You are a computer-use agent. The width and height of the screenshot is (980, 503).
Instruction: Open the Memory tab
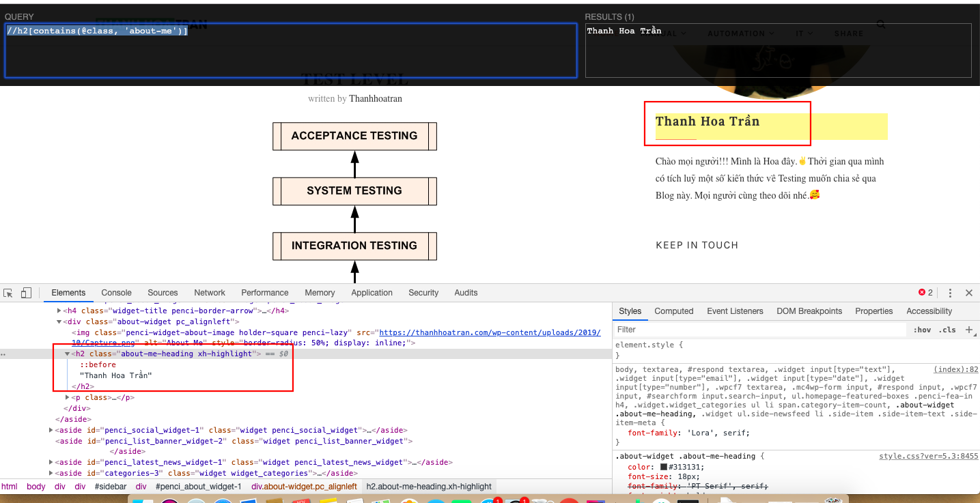pos(320,293)
